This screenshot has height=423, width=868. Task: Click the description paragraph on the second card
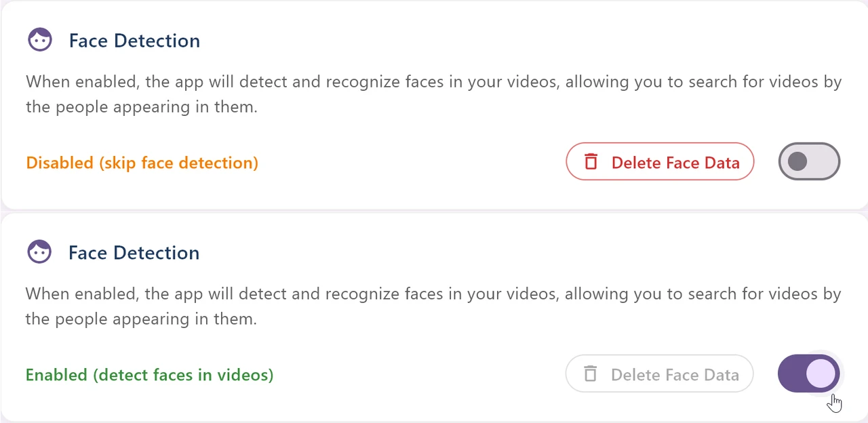coord(433,306)
